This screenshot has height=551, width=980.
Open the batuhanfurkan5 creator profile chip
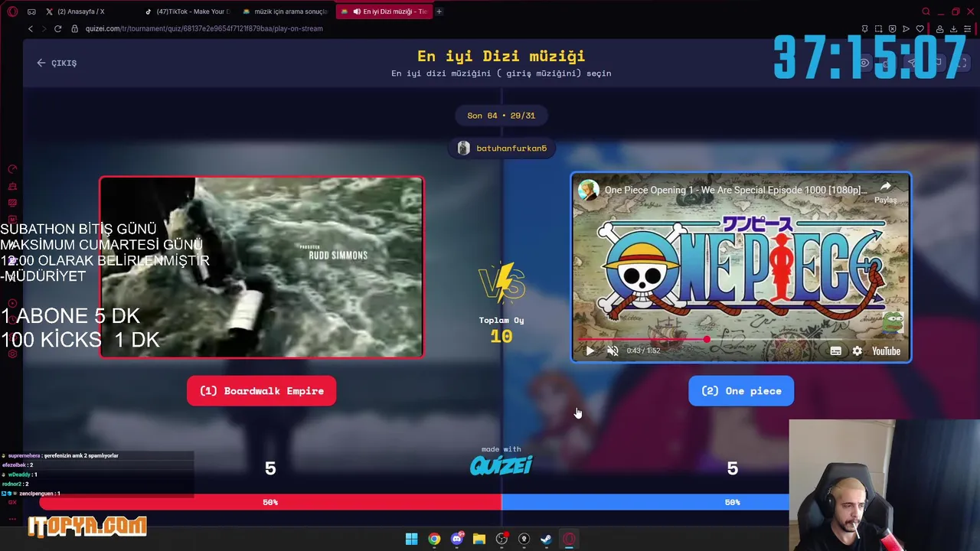(x=502, y=148)
